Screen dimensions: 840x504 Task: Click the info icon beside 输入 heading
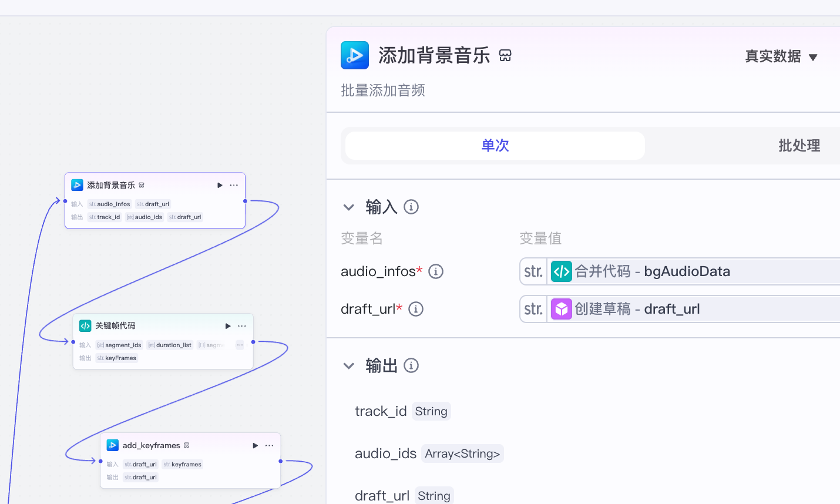(411, 207)
